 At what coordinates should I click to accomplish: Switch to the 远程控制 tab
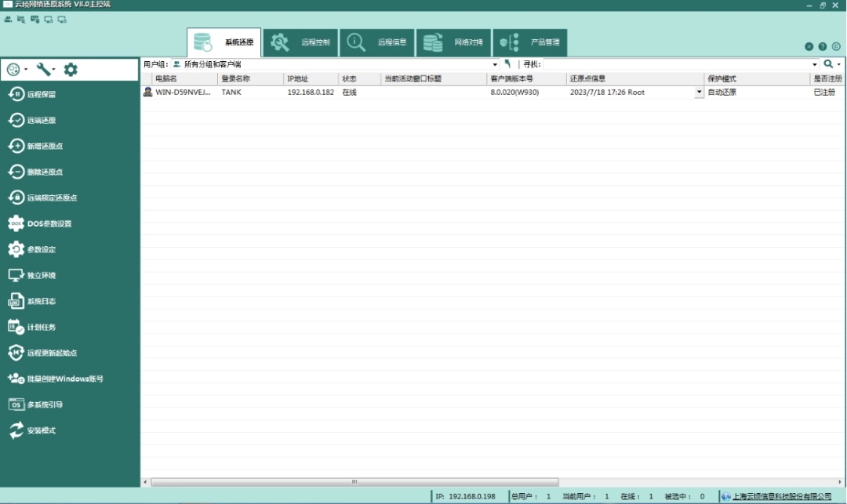coord(300,42)
